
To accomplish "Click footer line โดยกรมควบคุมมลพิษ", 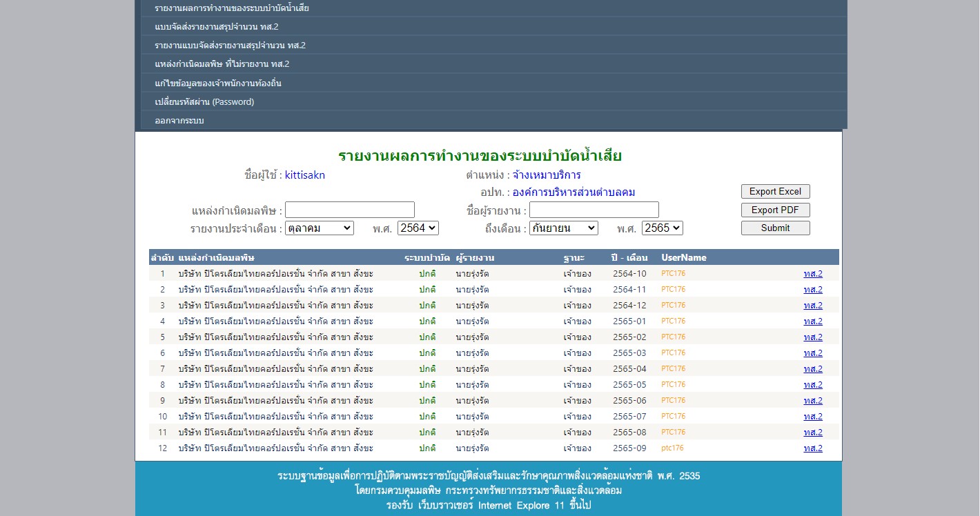I will click(489, 490).
